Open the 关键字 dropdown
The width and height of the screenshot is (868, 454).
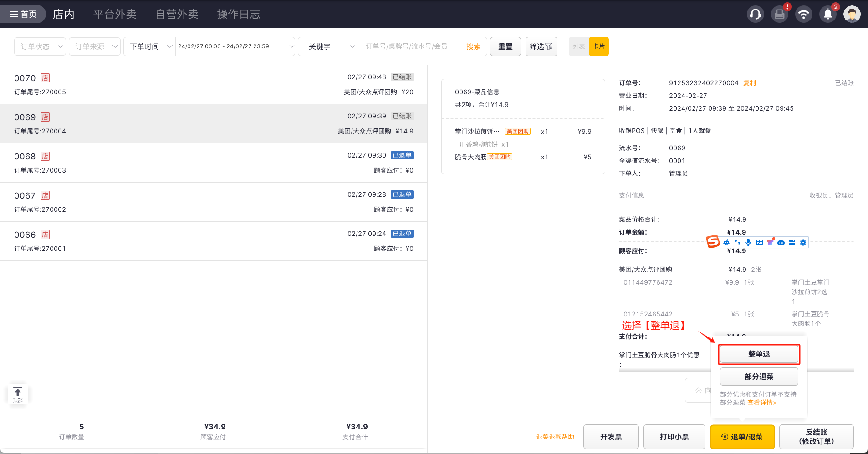(328, 46)
